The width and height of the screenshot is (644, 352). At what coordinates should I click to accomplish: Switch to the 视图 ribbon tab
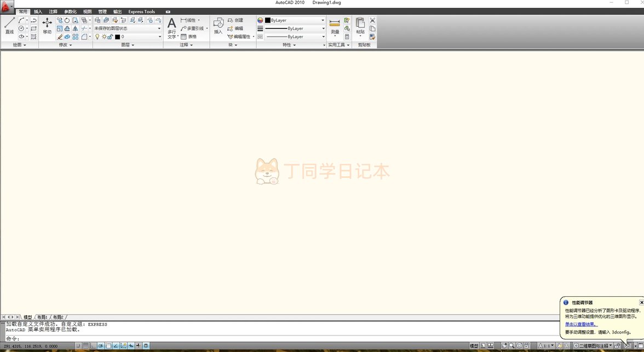tap(87, 11)
